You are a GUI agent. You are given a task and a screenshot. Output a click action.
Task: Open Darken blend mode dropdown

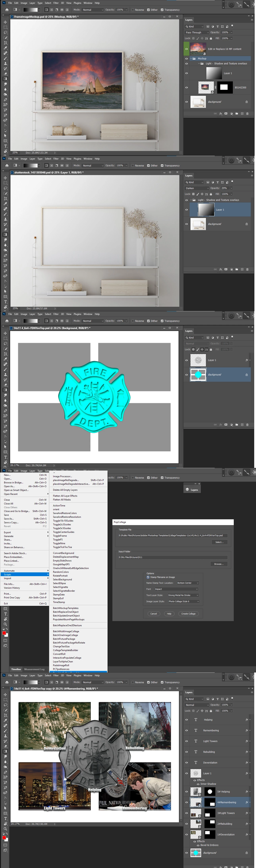pos(197,188)
